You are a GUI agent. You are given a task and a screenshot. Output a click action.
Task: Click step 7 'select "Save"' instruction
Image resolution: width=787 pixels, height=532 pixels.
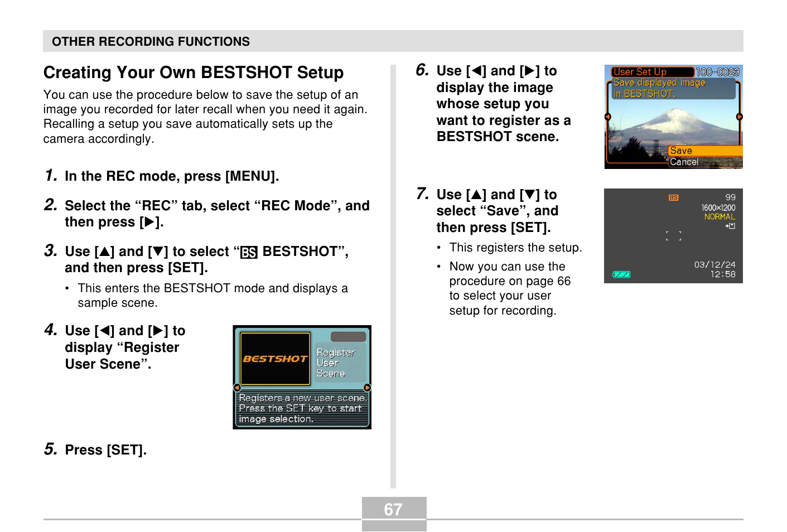coord(497,211)
